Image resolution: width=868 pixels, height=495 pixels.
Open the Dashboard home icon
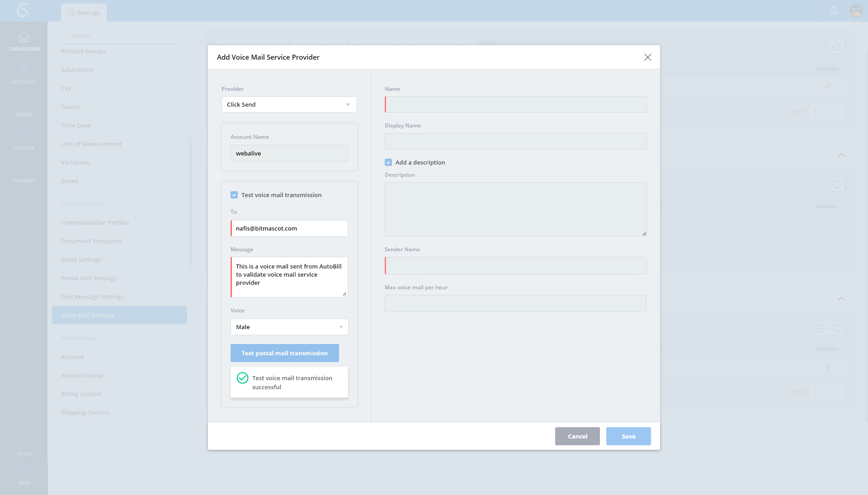[x=24, y=38]
